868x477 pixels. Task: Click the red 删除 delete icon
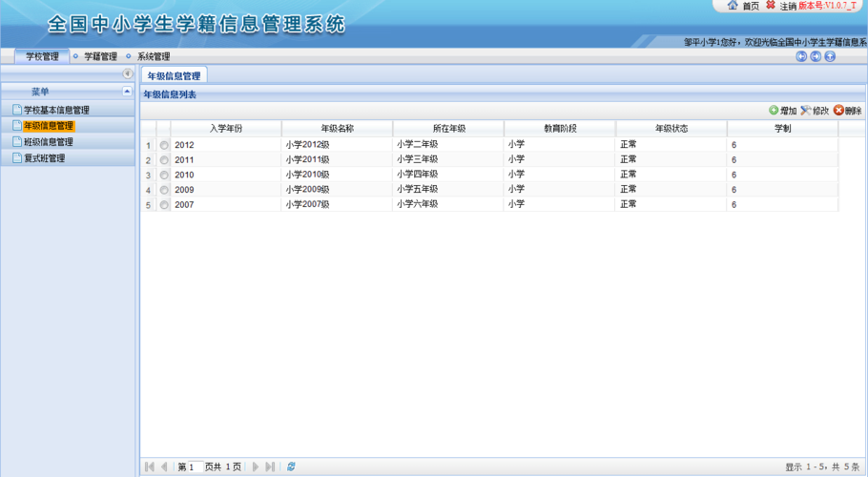click(838, 111)
